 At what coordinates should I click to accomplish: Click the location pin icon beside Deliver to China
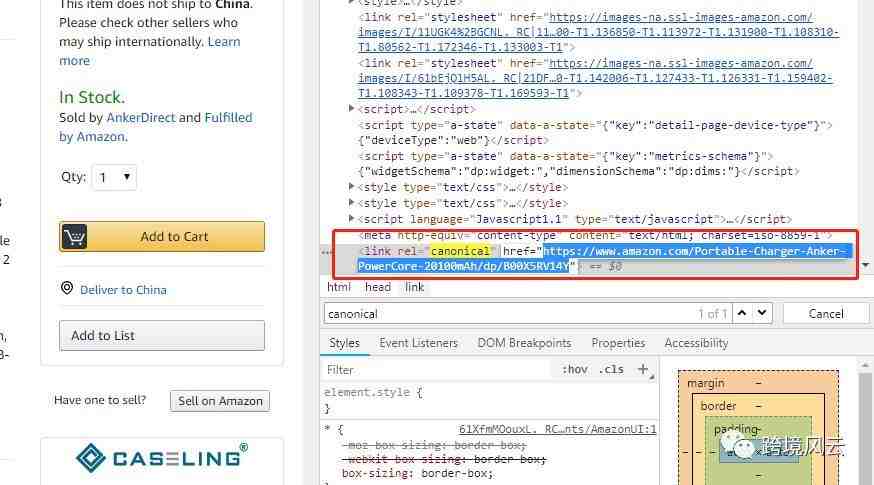[x=67, y=288]
